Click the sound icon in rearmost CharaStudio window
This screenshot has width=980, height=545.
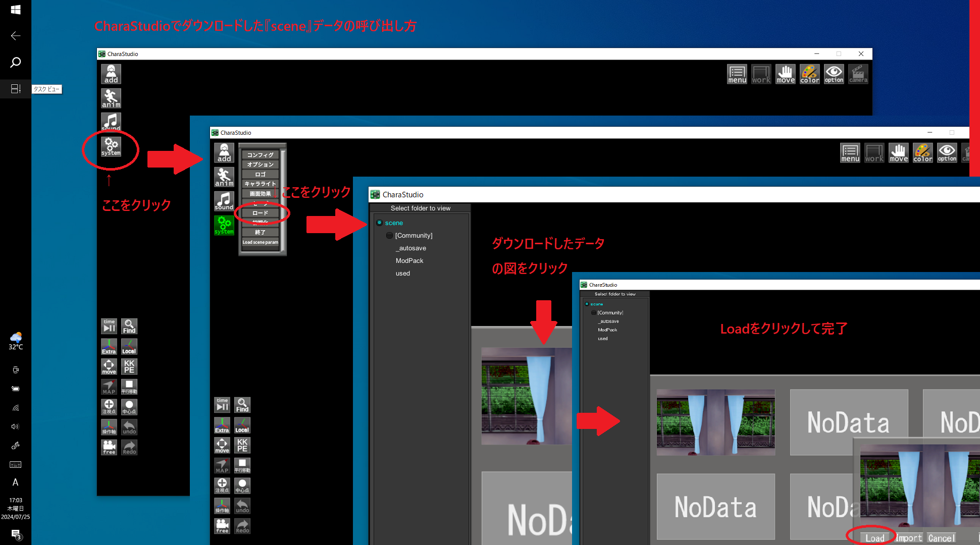point(111,122)
